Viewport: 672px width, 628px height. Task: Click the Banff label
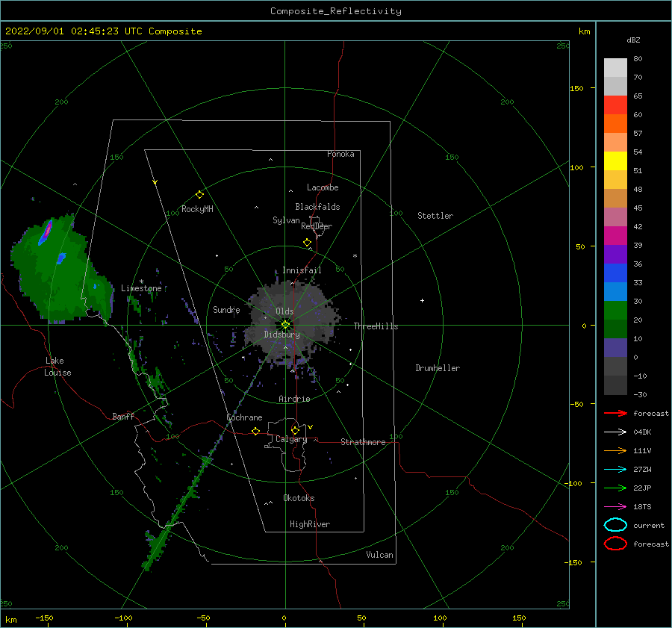pos(123,416)
